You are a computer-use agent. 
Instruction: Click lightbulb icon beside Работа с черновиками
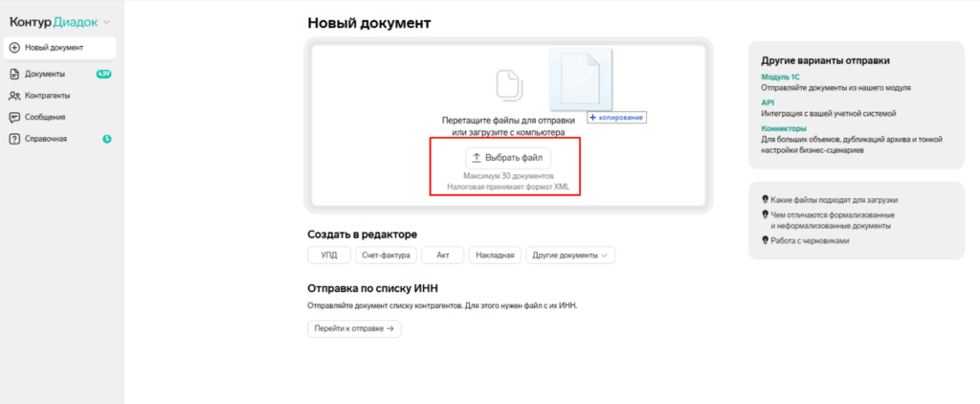(x=765, y=240)
